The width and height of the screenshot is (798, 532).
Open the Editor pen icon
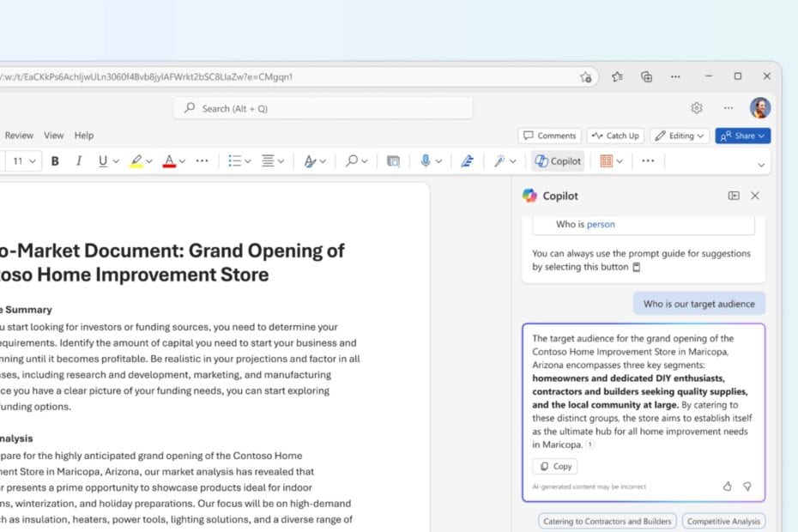(467, 161)
